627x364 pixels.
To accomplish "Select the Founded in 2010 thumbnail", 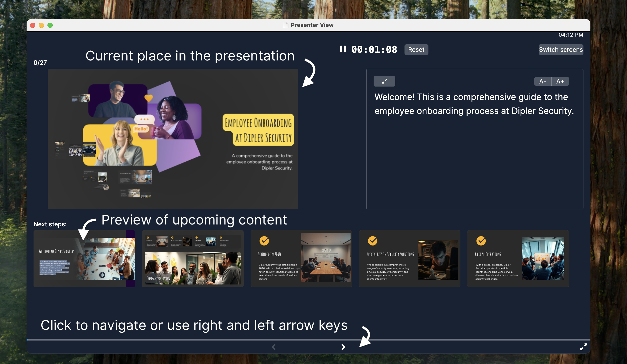I will click(301, 259).
